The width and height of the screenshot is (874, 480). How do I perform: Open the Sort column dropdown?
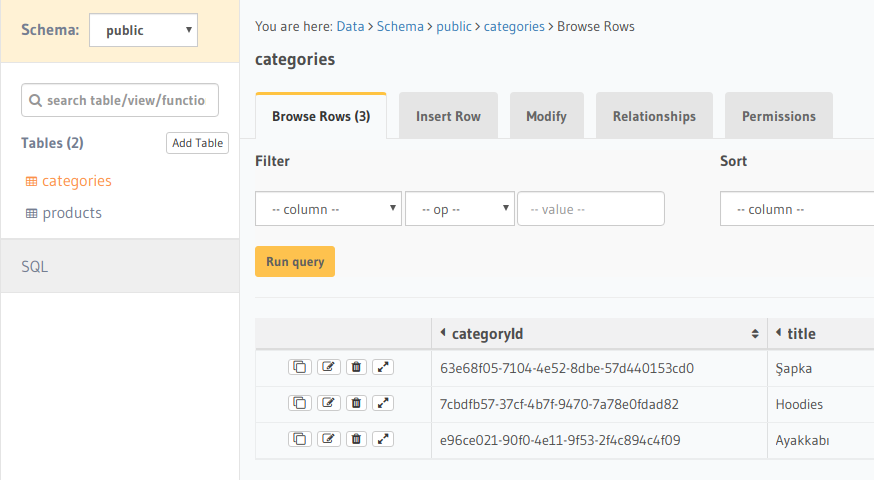[x=796, y=209]
